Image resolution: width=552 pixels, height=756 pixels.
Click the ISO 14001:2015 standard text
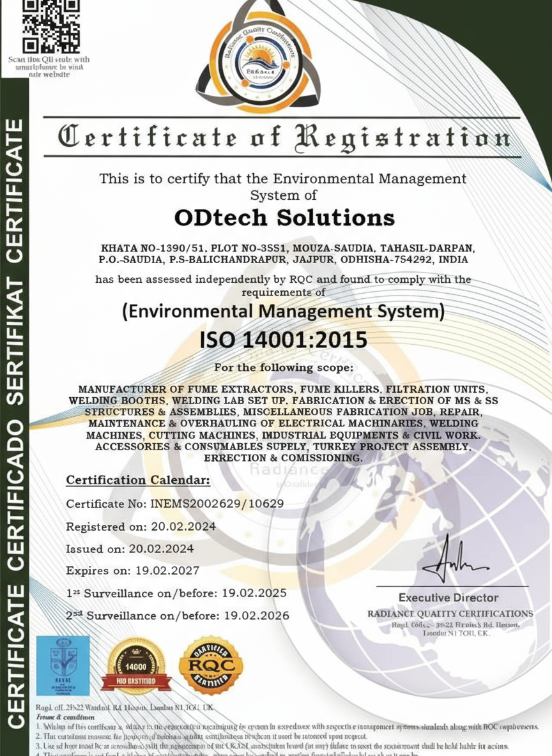click(284, 340)
